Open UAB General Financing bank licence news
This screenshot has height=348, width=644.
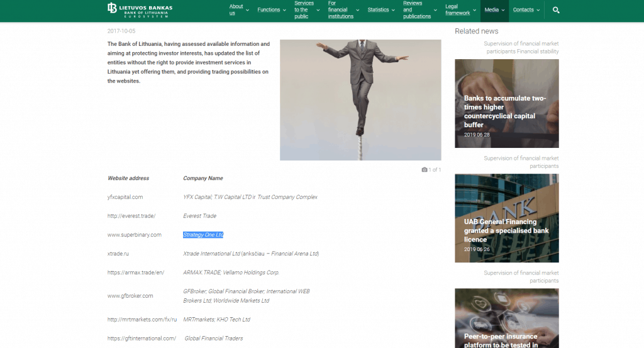click(x=506, y=230)
